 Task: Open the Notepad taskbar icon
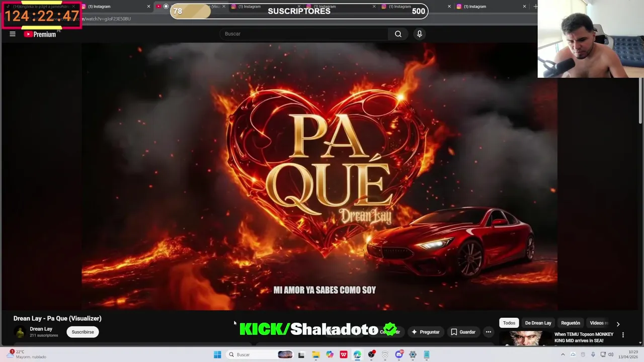(427, 354)
